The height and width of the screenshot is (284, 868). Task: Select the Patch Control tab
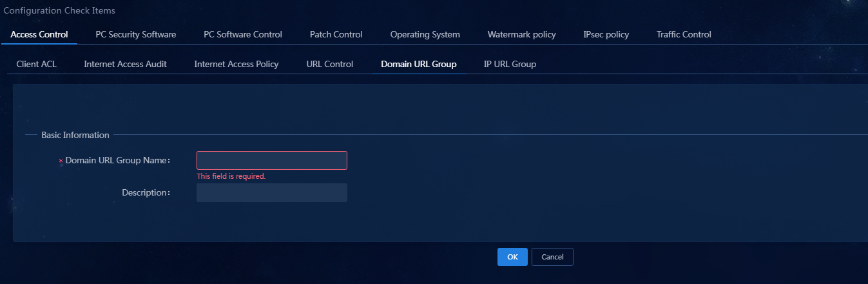336,34
